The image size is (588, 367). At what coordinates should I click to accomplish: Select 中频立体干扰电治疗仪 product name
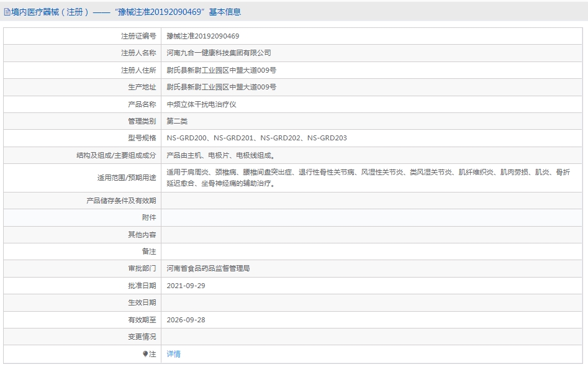pyautogui.click(x=201, y=104)
